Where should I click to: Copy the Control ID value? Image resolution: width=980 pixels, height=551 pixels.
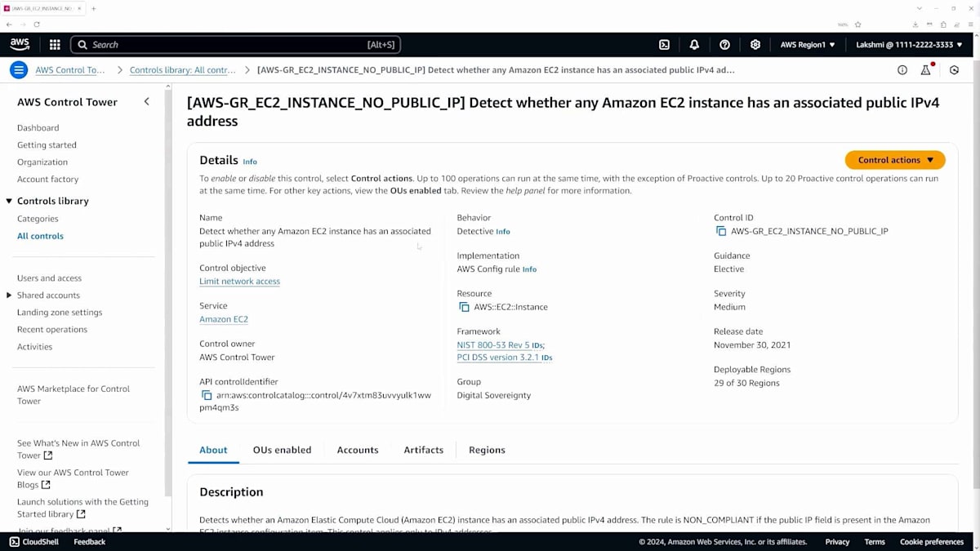[721, 231]
